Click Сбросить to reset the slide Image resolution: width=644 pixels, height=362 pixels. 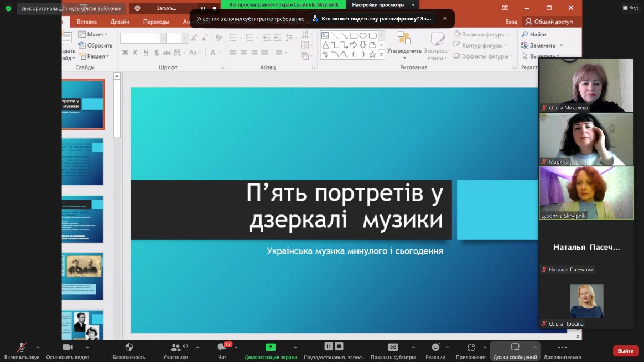[x=95, y=45]
